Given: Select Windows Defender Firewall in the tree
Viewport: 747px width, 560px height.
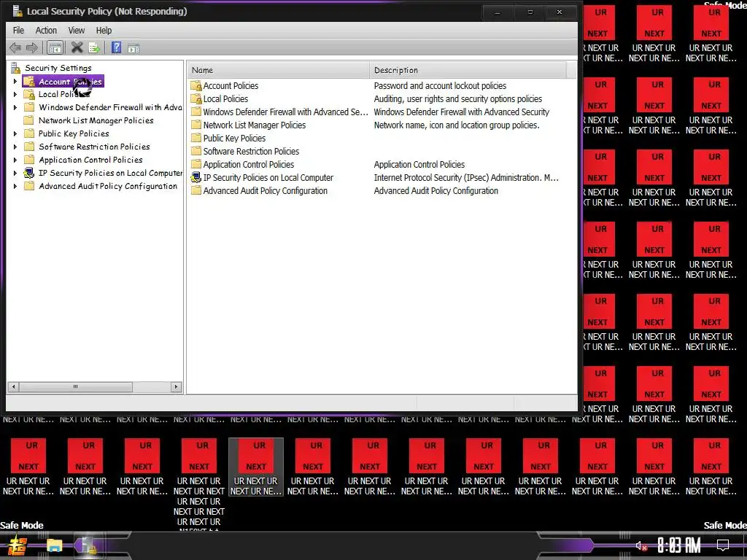Looking at the screenshot, I should point(111,108).
